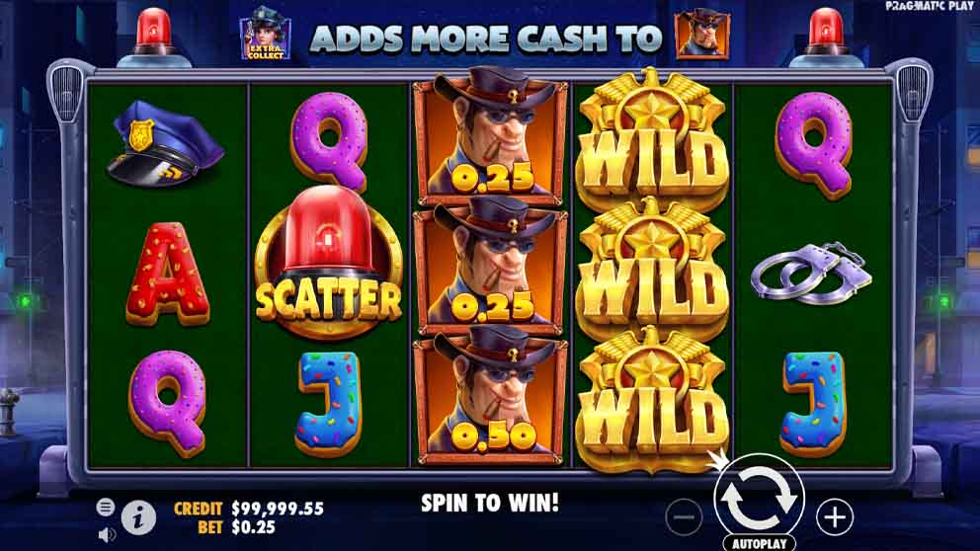The height and width of the screenshot is (551, 980).
Task: Click the red letter A symbol
Action: pyautogui.click(x=167, y=274)
